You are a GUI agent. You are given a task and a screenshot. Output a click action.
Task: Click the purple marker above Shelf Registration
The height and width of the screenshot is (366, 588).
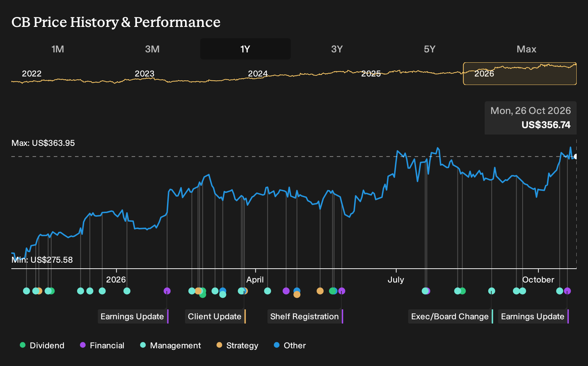(x=342, y=291)
